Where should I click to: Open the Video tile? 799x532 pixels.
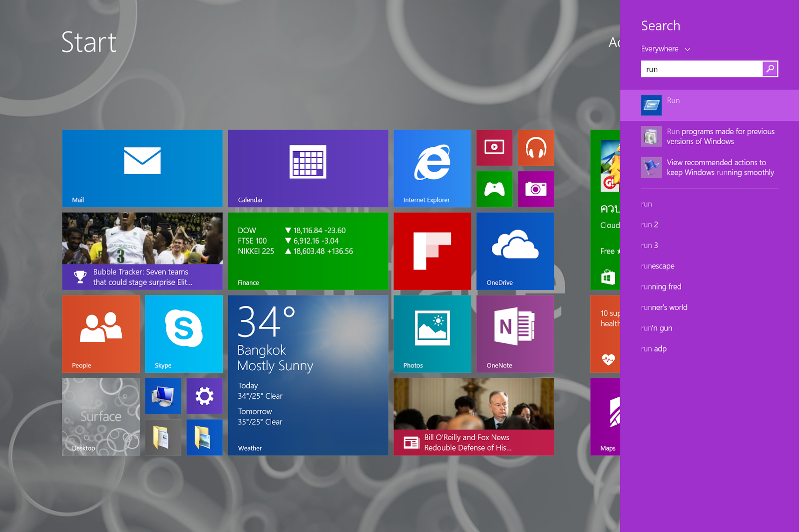coord(494,148)
